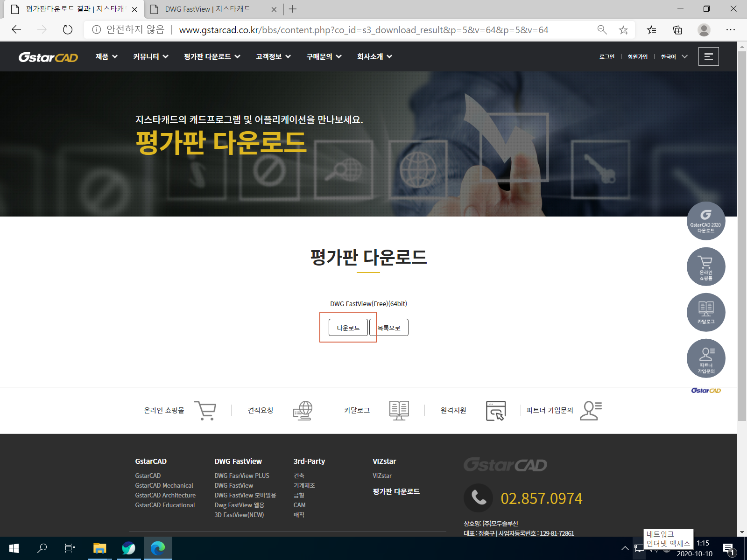This screenshot has height=560, width=747.
Task: Open the favorites list icon
Action: coord(651,30)
